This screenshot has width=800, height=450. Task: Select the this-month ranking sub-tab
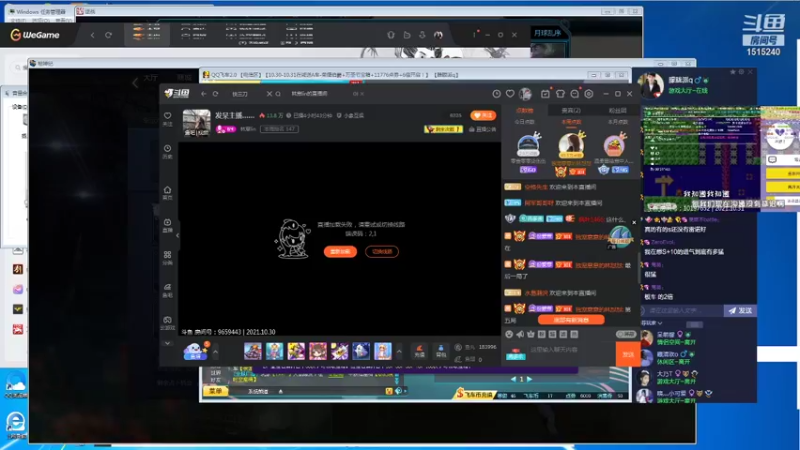click(x=617, y=122)
